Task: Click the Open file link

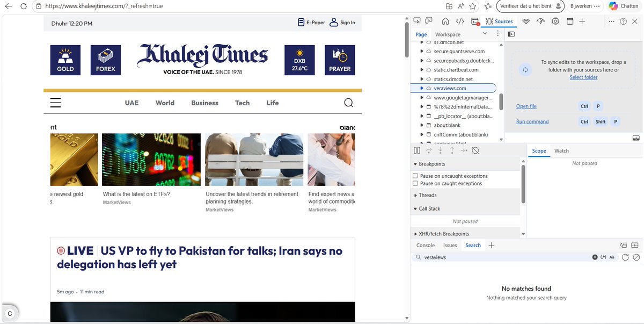Action: [x=526, y=106]
